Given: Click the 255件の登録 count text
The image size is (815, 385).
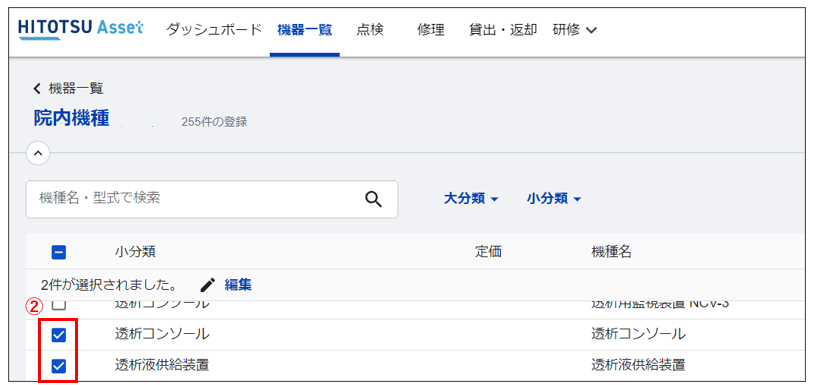Looking at the screenshot, I should [x=214, y=122].
